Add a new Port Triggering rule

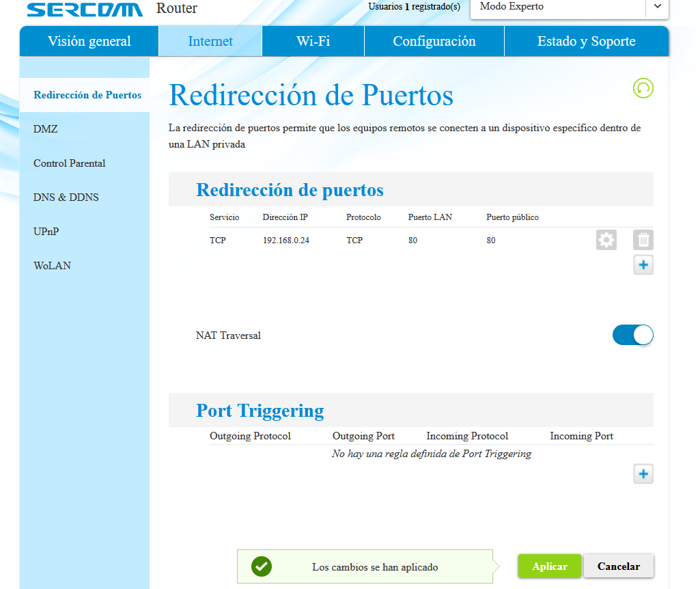pos(643,474)
